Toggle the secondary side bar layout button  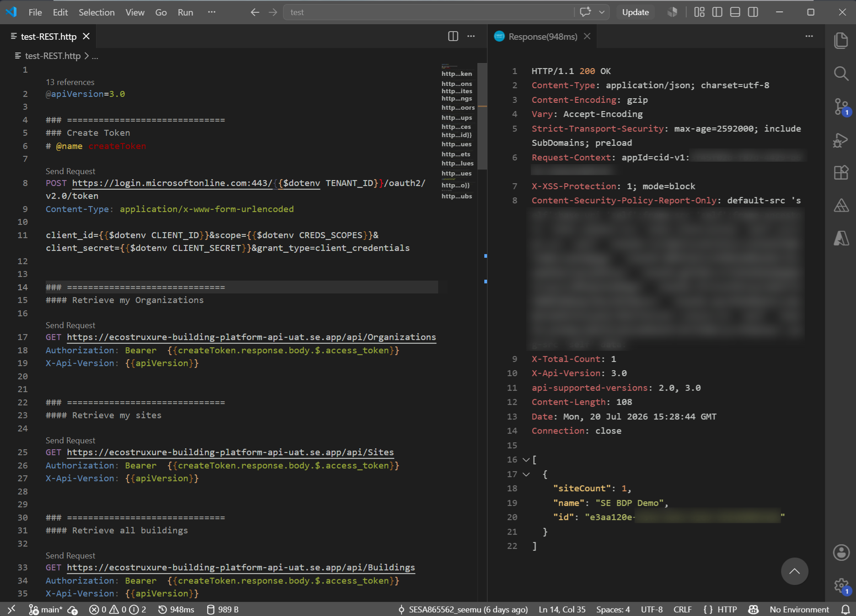click(753, 12)
